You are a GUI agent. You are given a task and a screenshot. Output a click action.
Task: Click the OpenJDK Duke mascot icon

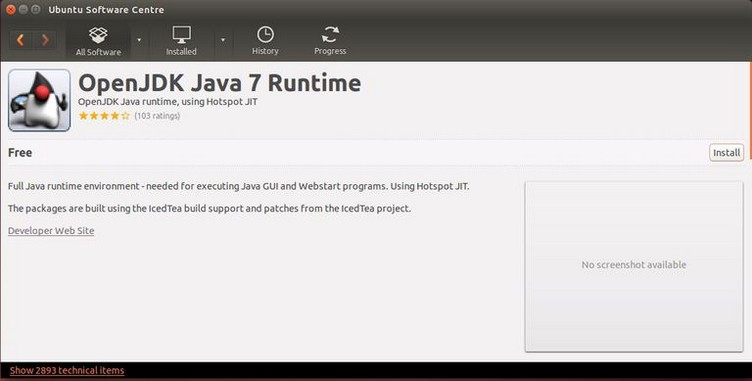(x=39, y=100)
